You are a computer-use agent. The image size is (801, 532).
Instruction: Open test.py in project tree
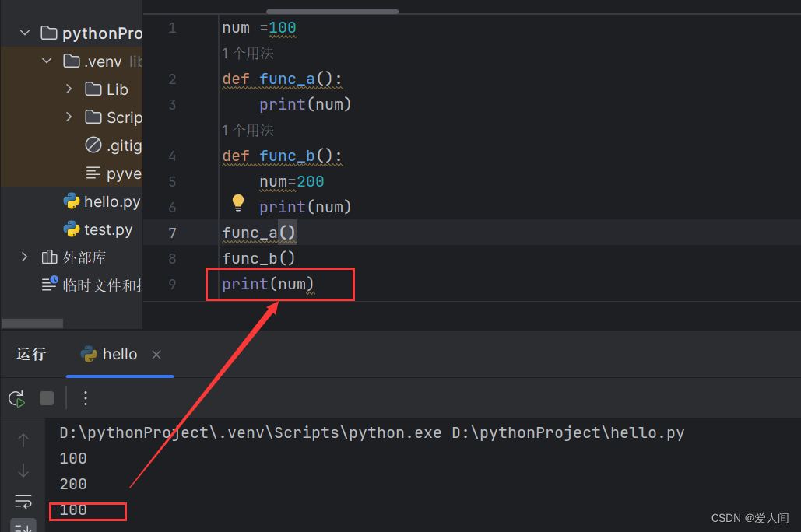point(107,229)
